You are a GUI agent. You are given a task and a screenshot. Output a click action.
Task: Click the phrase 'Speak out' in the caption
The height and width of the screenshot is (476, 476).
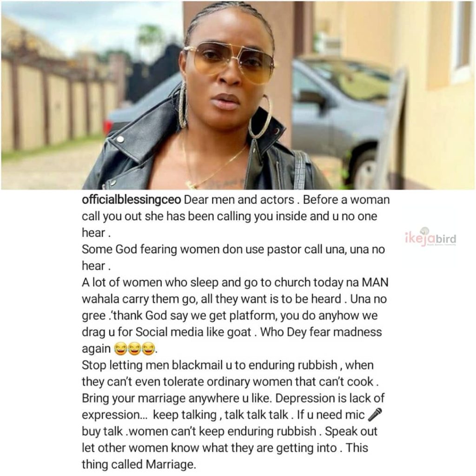351,431
